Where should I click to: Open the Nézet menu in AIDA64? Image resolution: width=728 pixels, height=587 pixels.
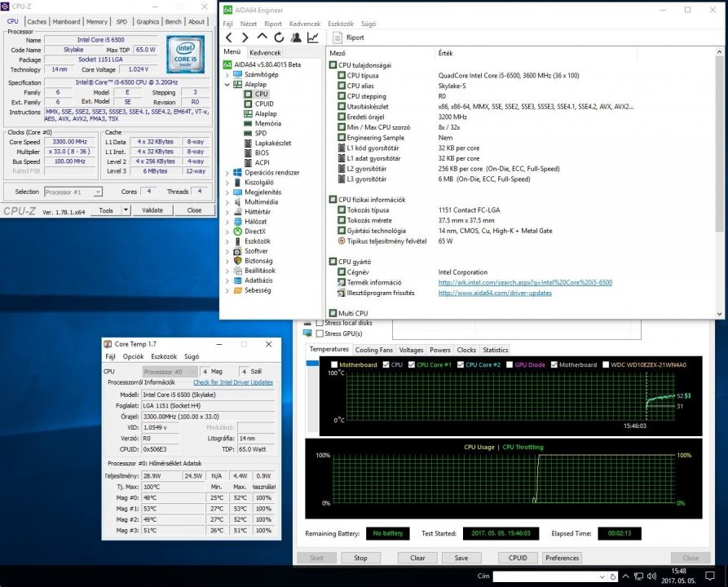point(249,24)
